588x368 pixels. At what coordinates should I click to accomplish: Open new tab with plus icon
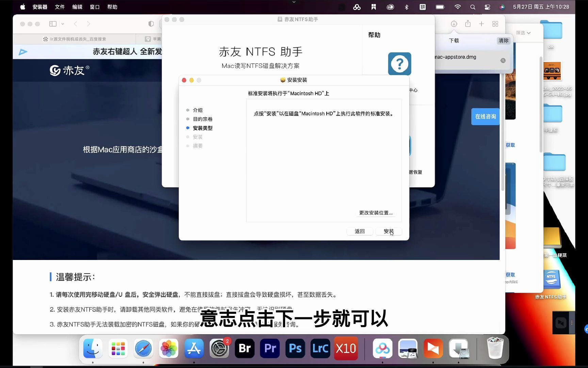pyautogui.click(x=481, y=24)
